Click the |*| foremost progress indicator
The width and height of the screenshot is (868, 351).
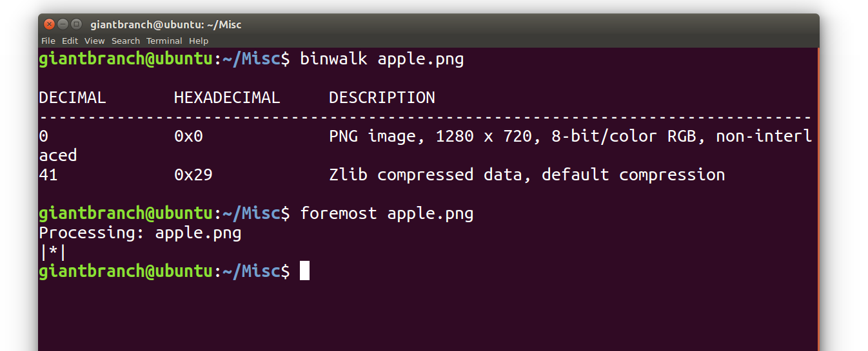tap(53, 252)
